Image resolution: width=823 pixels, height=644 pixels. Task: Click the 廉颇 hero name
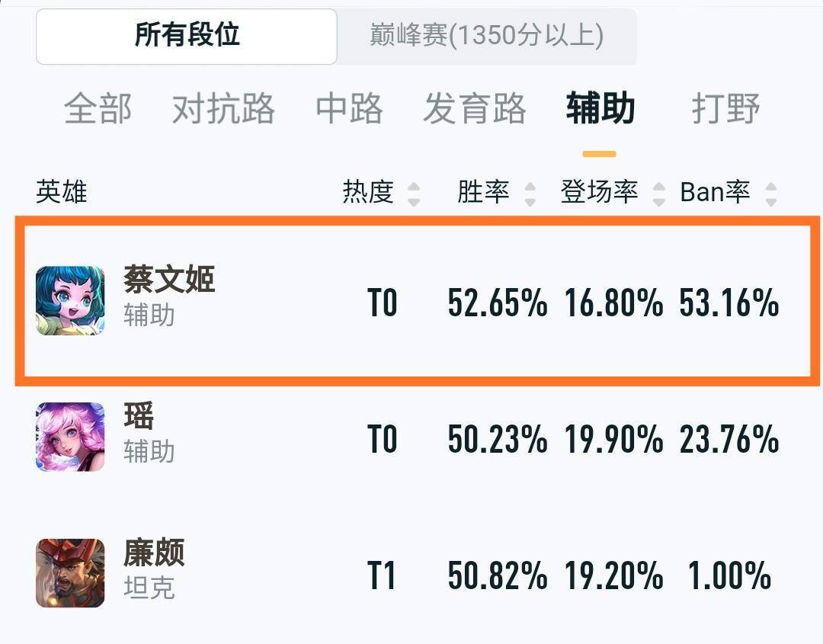[152, 555]
